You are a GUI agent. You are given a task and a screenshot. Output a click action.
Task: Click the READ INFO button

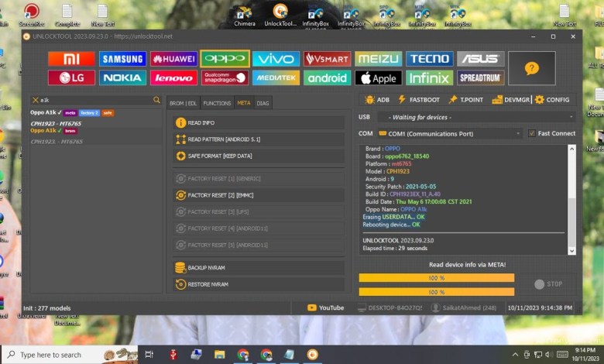[259, 123]
